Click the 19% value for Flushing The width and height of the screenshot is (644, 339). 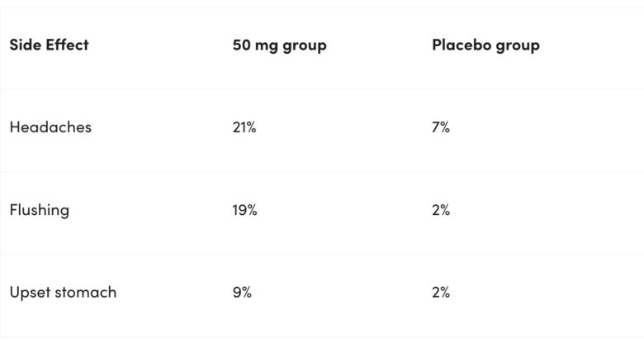coord(244,210)
